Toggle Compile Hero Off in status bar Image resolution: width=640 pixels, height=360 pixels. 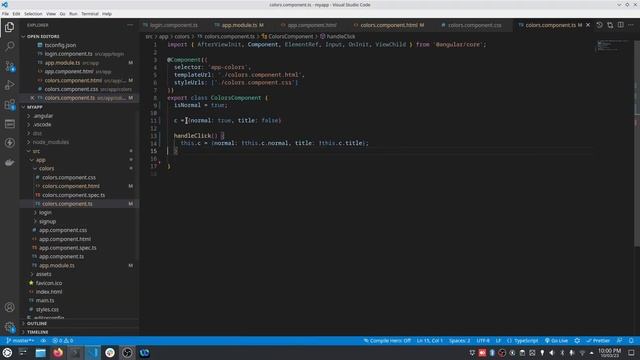[387, 340]
